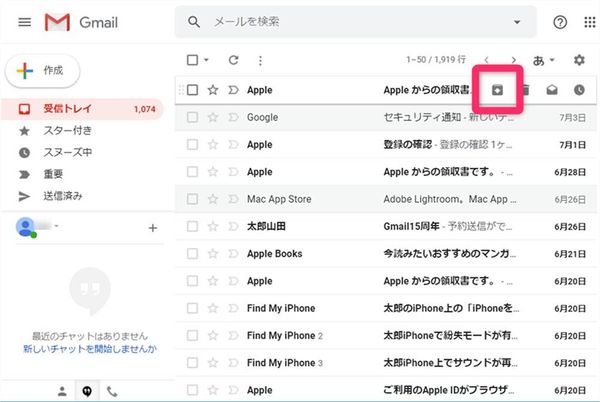Screen dimensions: 600x402
Task: Mark the Find My iPhone 2 email important
Action: tap(233, 335)
